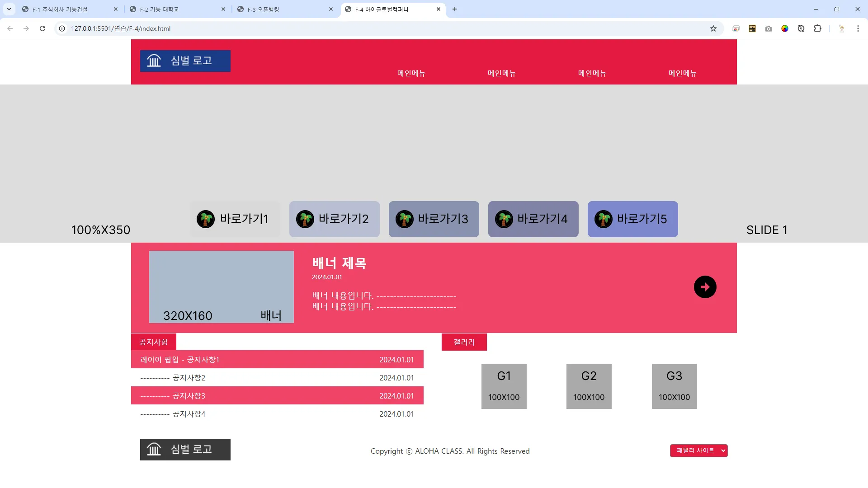Open the 레이어 팝업 - 공지사항1 notice

click(x=180, y=360)
